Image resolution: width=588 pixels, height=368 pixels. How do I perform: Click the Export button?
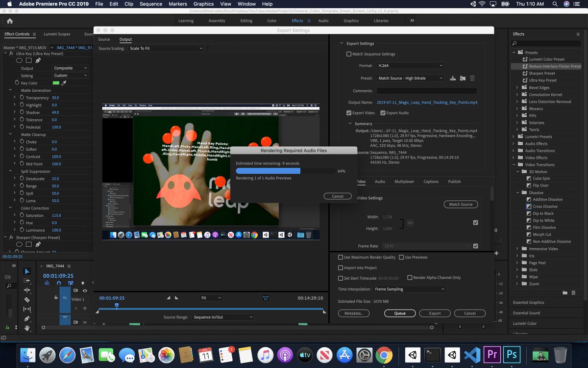click(x=435, y=313)
